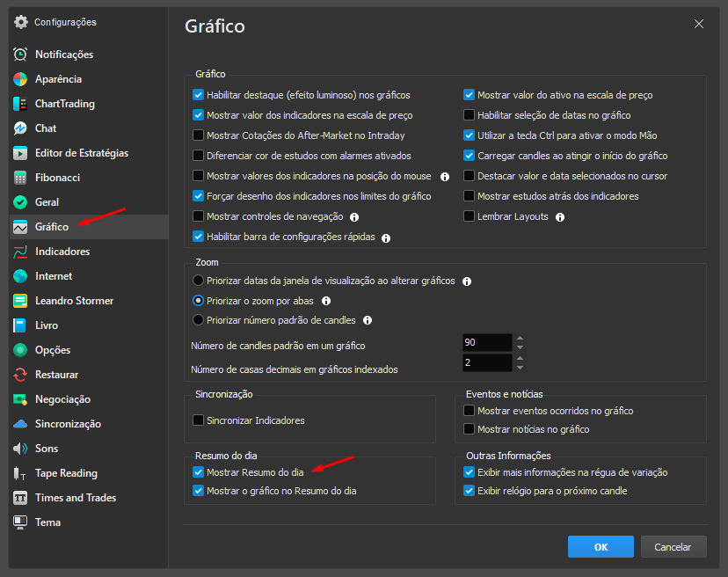Image resolution: width=728 pixels, height=577 pixels.
Task: Click the Livro book icon
Action: click(x=20, y=325)
